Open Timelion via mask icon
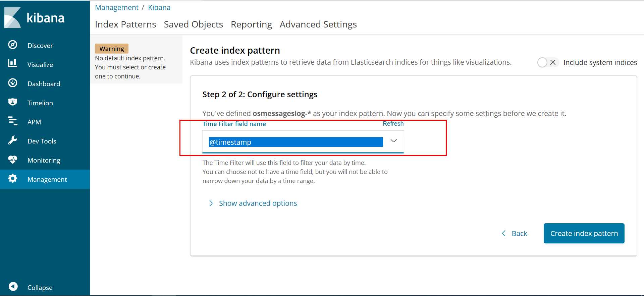644x296 pixels. (13, 102)
